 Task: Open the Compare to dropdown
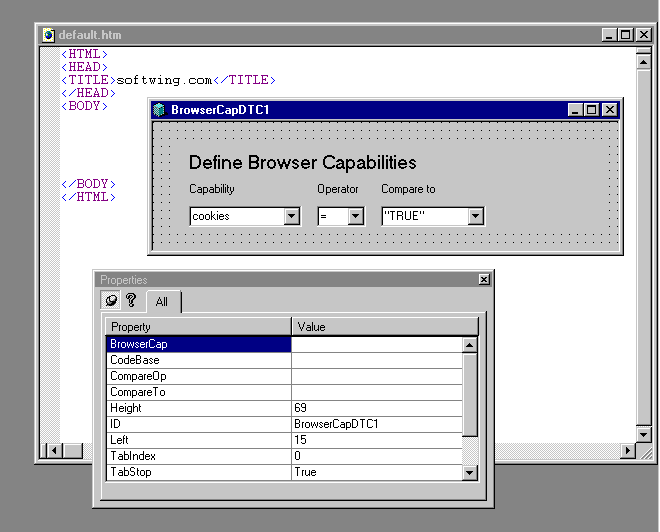475,216
